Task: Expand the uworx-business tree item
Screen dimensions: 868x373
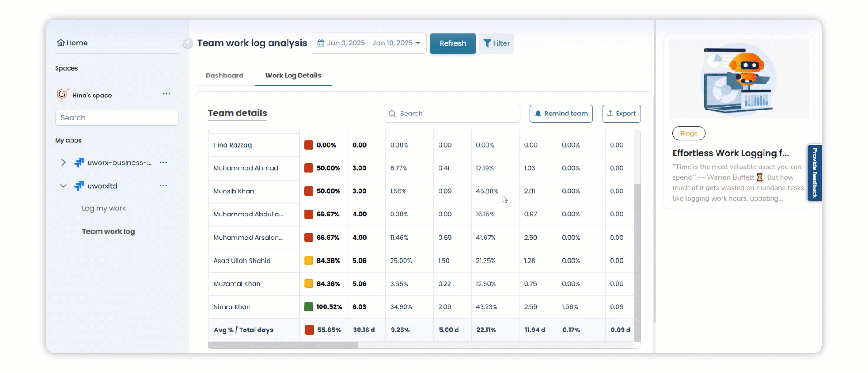Action: (x=63, y=163)
